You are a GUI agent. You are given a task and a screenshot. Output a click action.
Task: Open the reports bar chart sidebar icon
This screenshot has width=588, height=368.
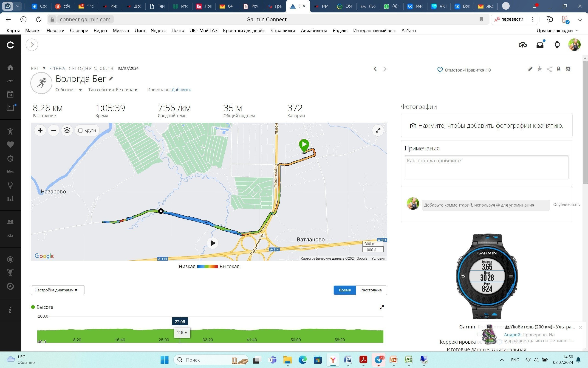click(10, 198)
